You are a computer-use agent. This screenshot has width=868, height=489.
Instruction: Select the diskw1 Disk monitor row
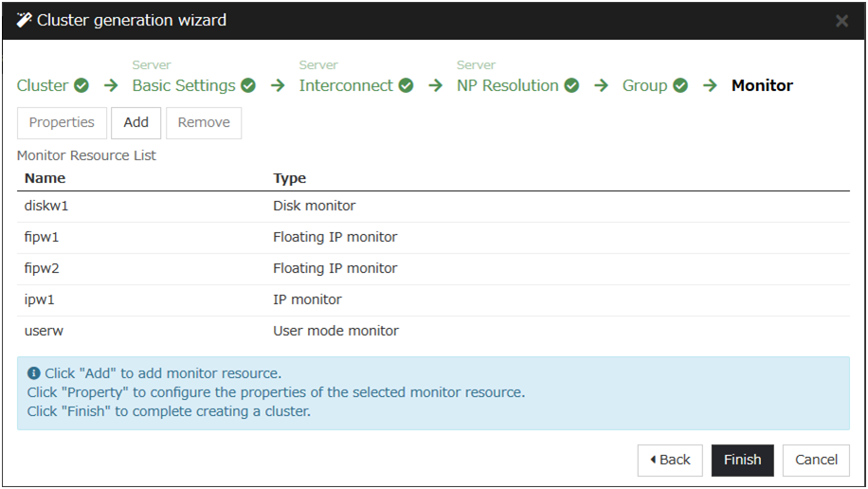pyautogui.click(x=433, y=206)
